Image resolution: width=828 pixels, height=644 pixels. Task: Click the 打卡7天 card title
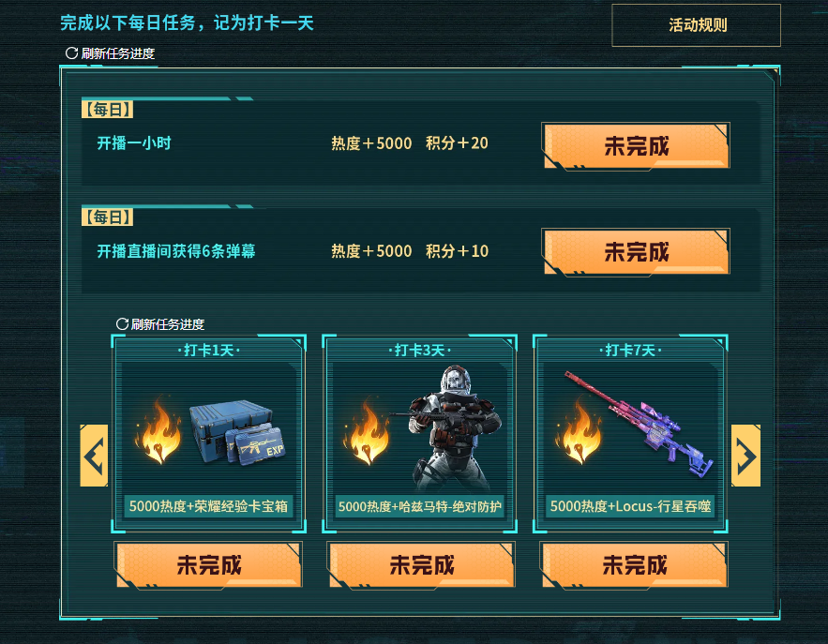(630, 351)
